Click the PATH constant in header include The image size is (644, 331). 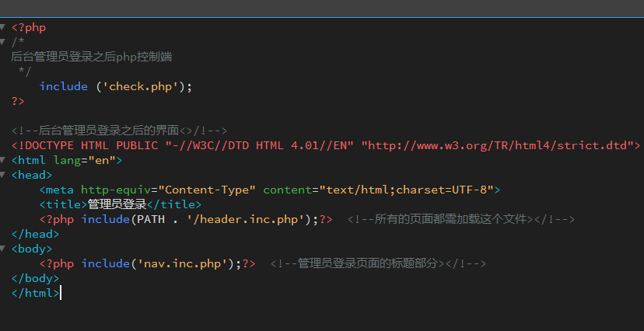point(151,219)
